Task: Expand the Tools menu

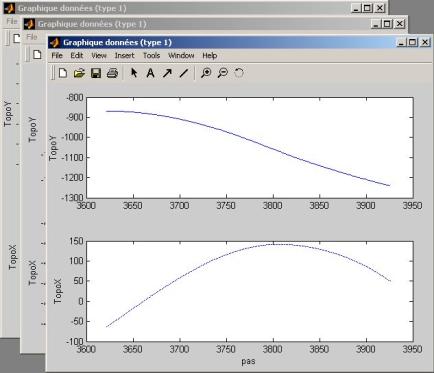Action: (x=152, y=56)
